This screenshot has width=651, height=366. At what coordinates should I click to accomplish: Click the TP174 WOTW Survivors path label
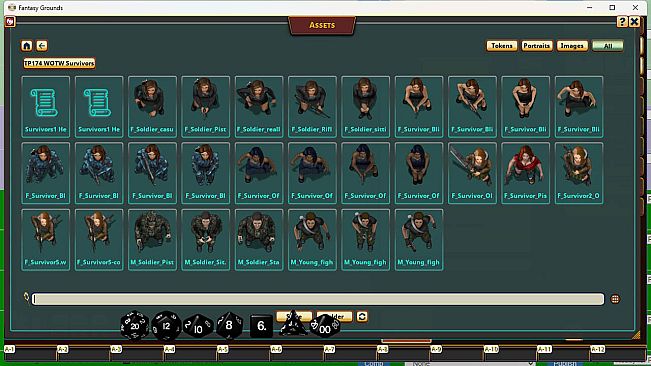tap(59, 63)
